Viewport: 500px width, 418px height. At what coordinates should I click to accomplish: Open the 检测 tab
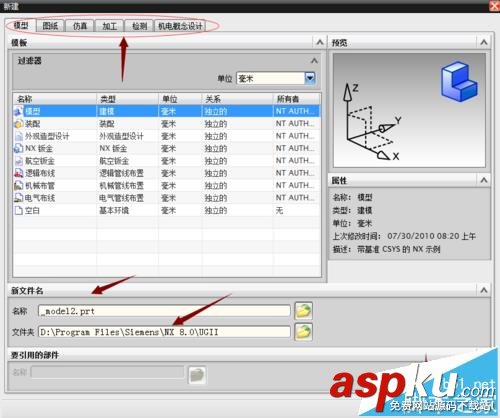coord(139,26)
